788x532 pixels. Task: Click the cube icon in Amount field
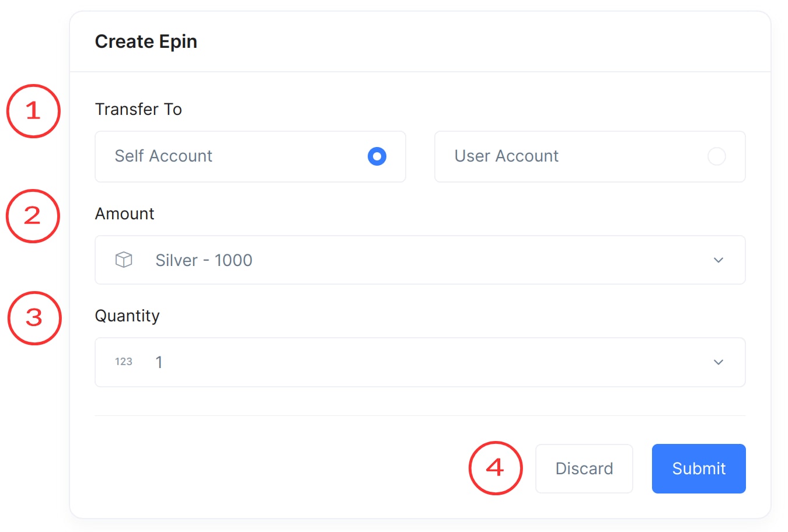[x=124, y=260]
